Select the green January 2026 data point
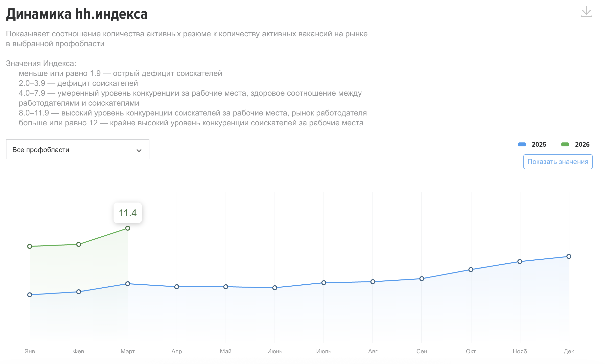Viewport: 606px width, 364px height. point(30,246)
